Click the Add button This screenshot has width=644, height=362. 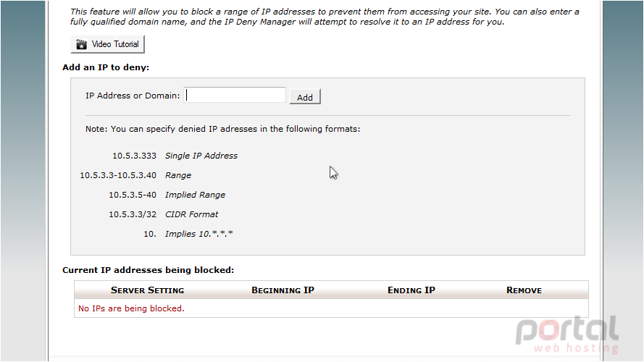click(x=305, y=97)
